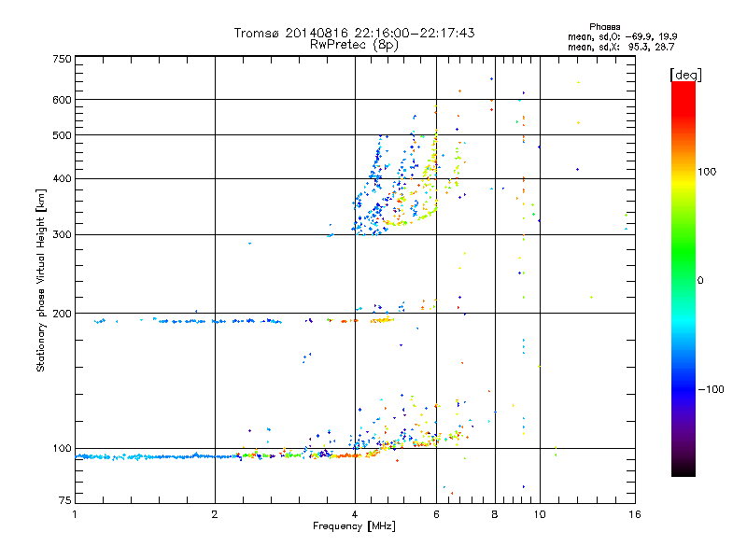Click the "mean, sd,O: -69.9, 19.9" line

click(x=622, y=36)
